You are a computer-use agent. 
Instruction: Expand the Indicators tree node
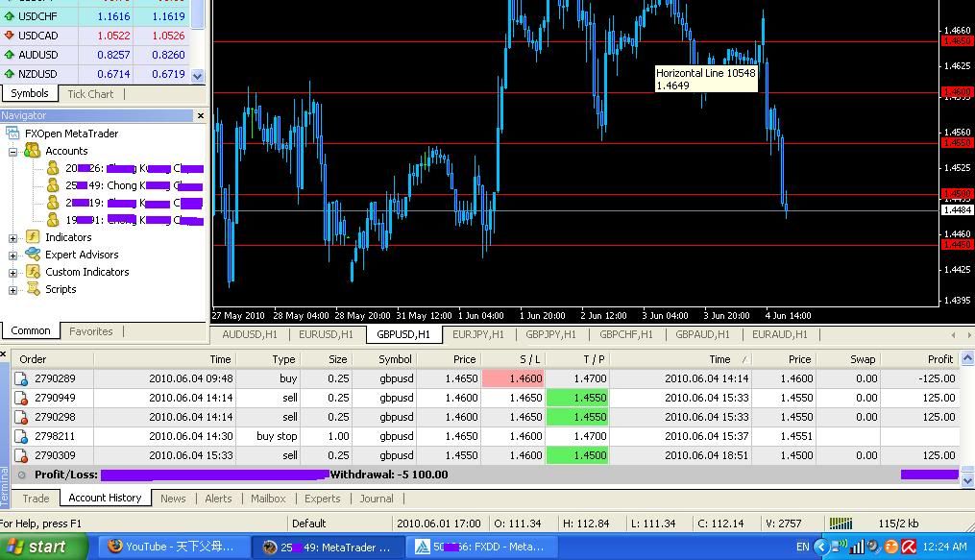pyautogui.click(x=13, y=238)
